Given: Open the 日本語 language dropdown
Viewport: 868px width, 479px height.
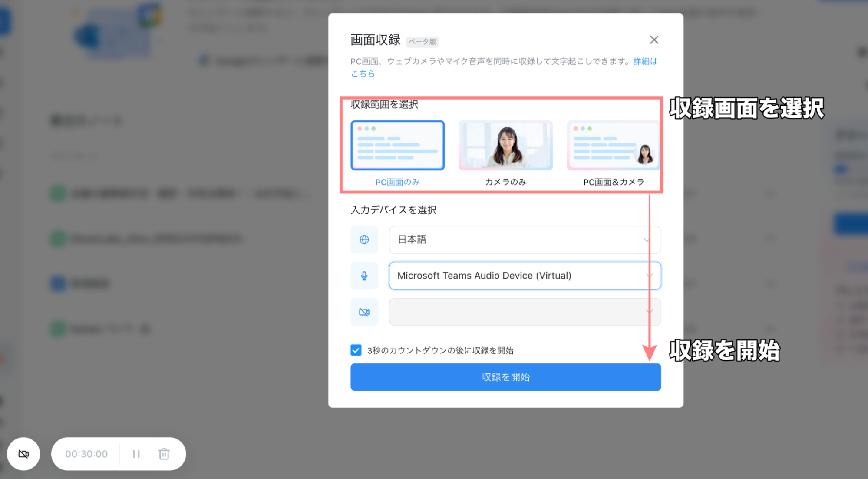Looking at the screenshot, I should tap(525, 239).
